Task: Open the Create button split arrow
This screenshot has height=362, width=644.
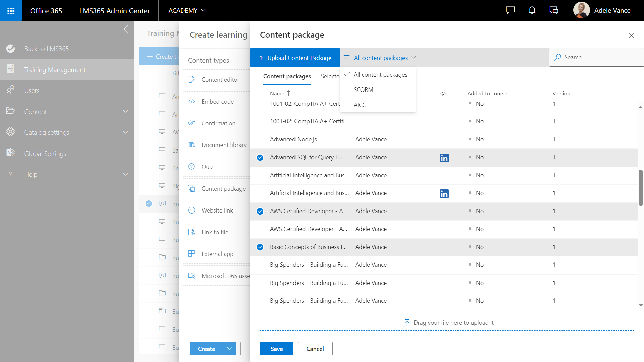Action: click(x=230, y=349)
